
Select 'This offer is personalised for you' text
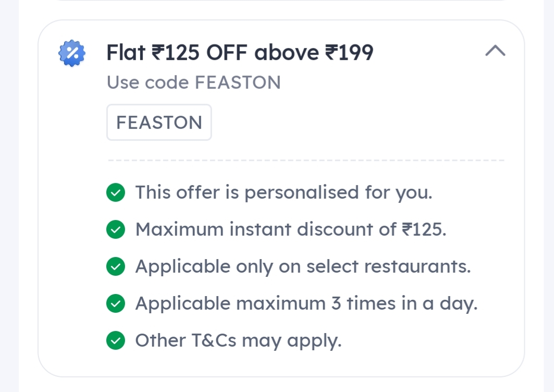pyautogui.click(x=284, y=193)
